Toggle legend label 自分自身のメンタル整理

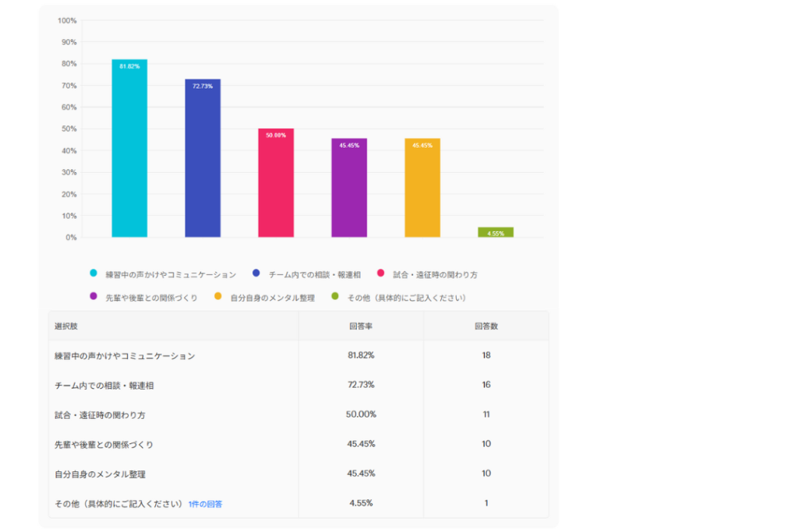click(x=265, y=297)
